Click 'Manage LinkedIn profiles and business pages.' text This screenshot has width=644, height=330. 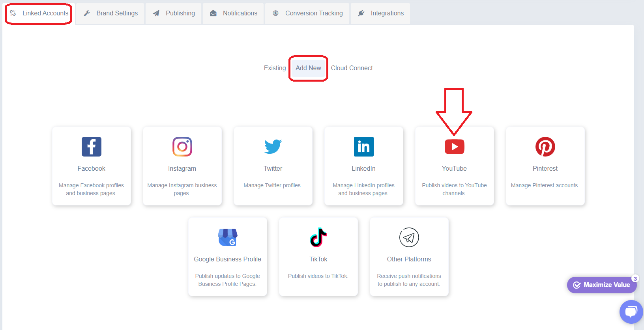364,189
